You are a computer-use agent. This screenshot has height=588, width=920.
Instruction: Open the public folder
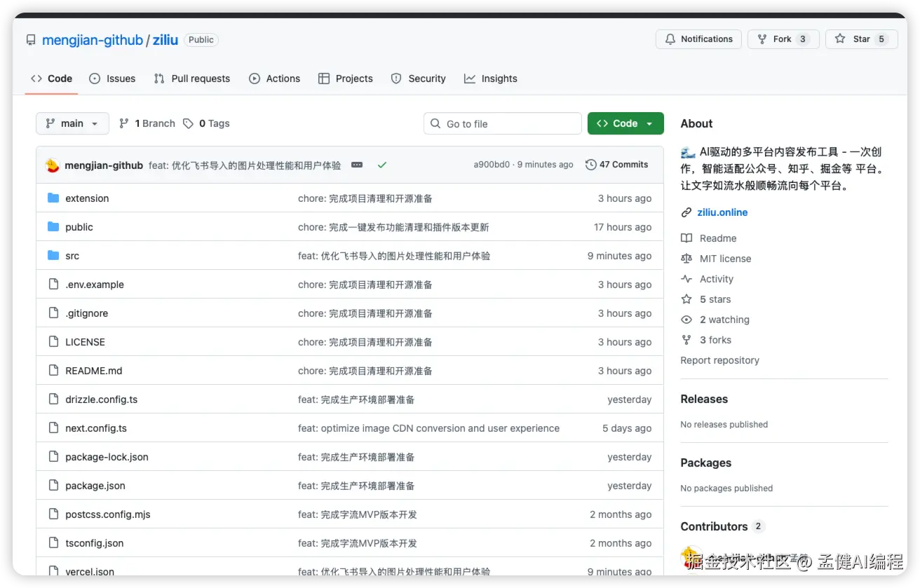(79, 227)
